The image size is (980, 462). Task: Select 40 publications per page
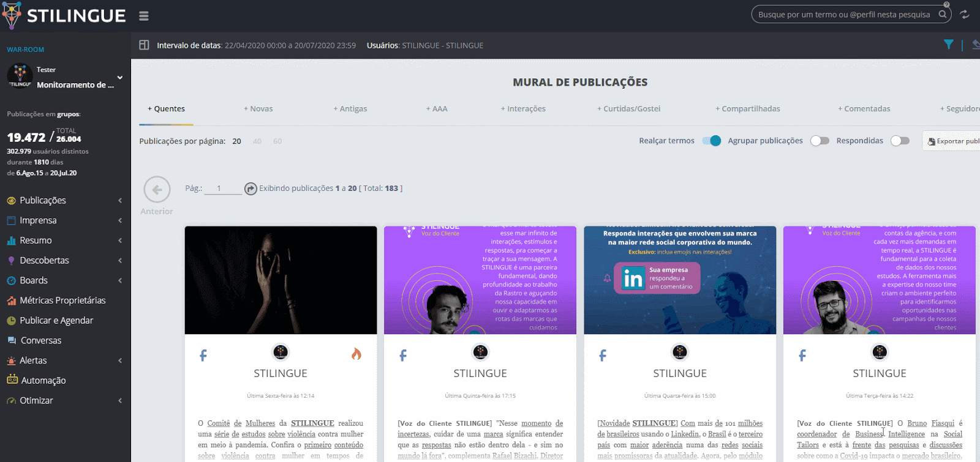pyautogui.click(x=257, y=141)
